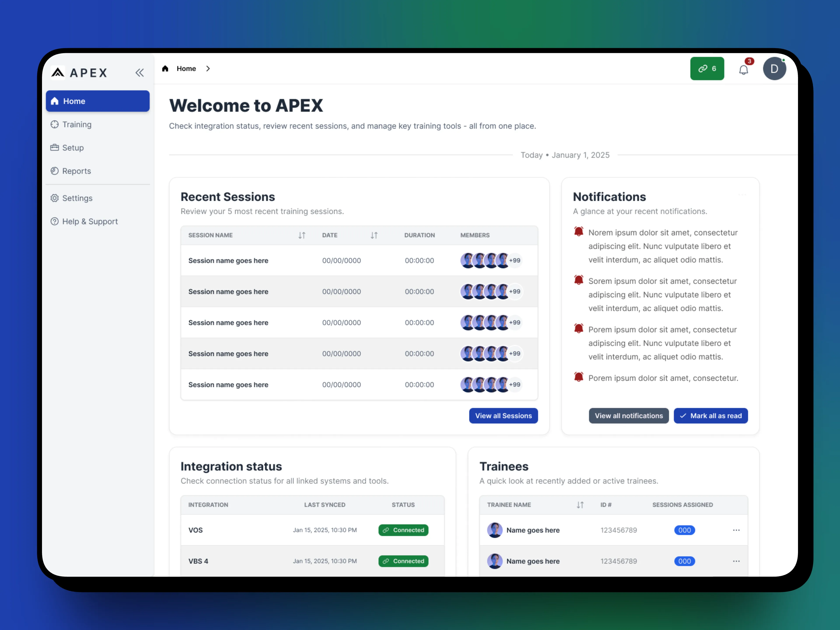Click the ID 123456789 of first trainee
The height and width of the screenshot is (630, 840).
(x=619, y=530)
